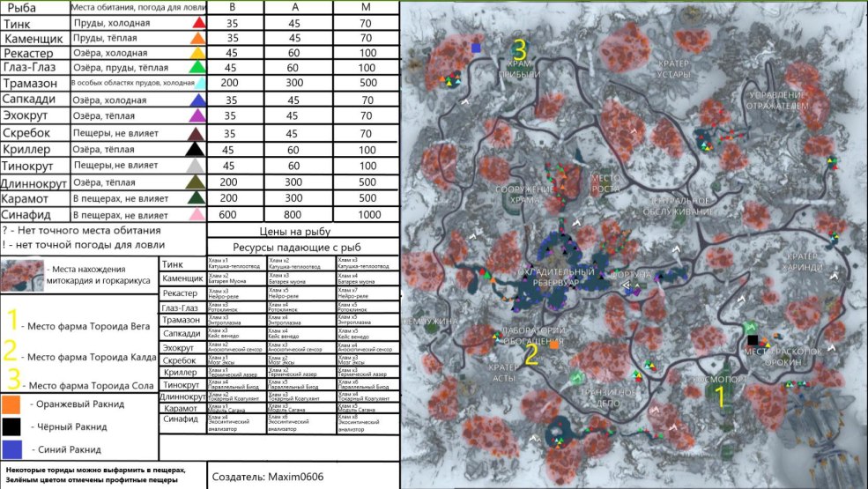Click the black Ракнид square on the map
Screen dimensions: 868x489
click(x=752, y=340)
